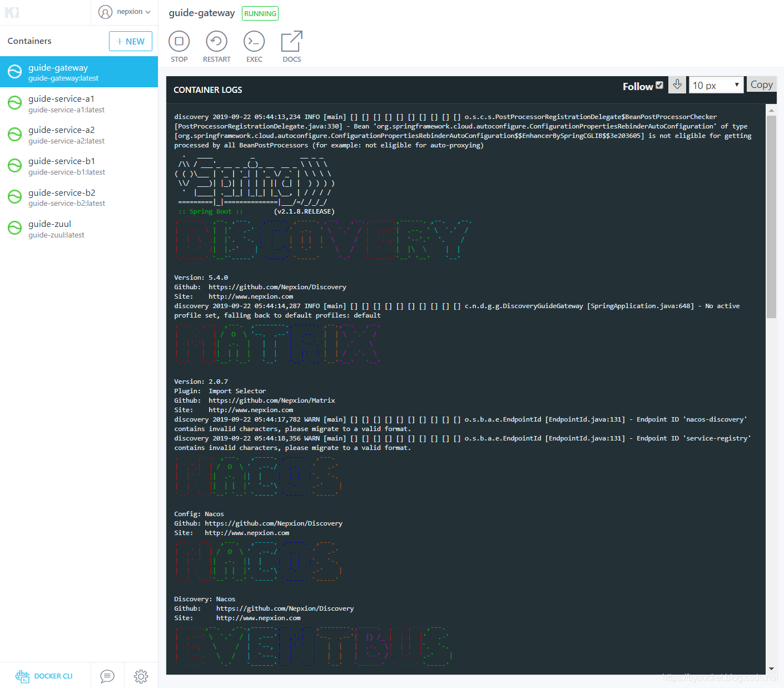Click the guide-service-b2:latest image label
Viewport: 784px width, 688px height.
point(67,204)
